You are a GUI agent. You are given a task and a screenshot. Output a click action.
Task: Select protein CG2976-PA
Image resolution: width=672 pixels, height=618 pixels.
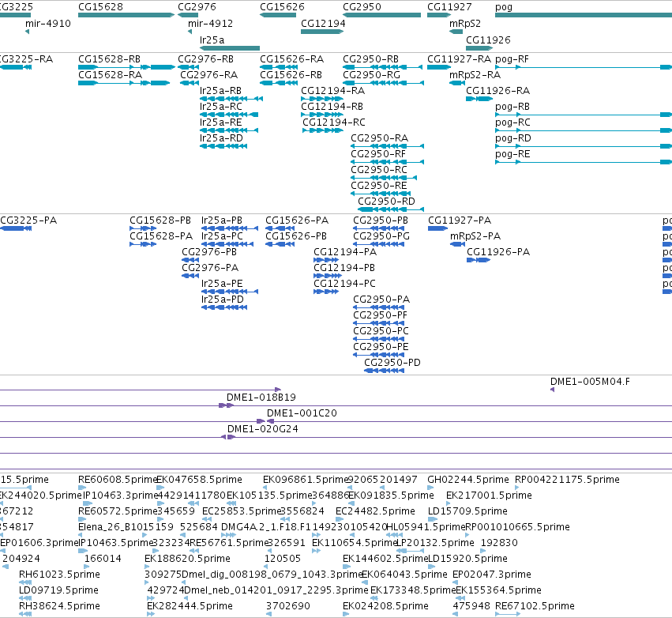point(210,268)
